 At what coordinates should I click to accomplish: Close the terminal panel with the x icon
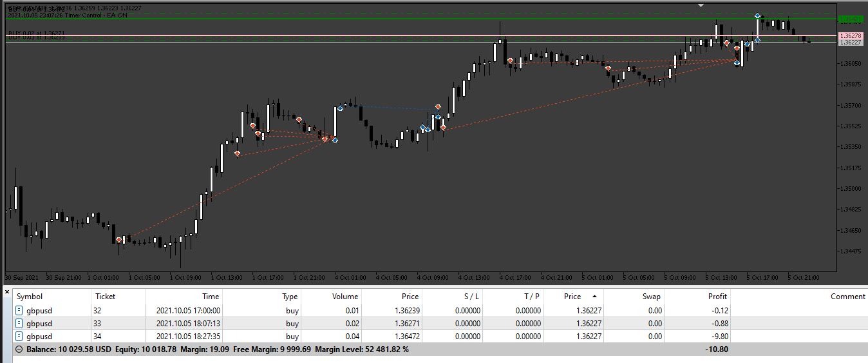7,292
